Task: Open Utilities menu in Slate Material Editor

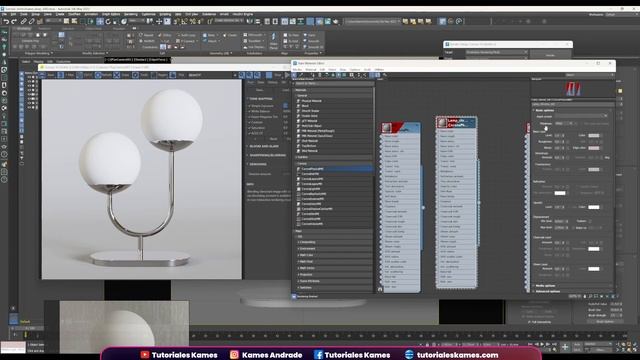Action: [x=379, y=70]
